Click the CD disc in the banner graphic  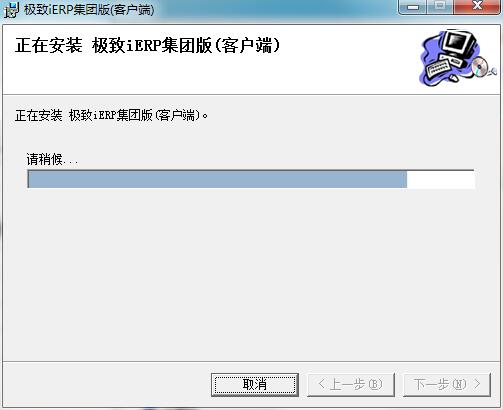click(x=480, y=67)
